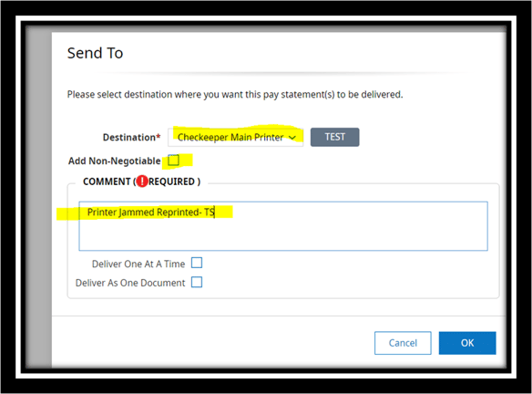
Task: Enable the Deliver One At A Time checkbox
Action: [197, 263]
